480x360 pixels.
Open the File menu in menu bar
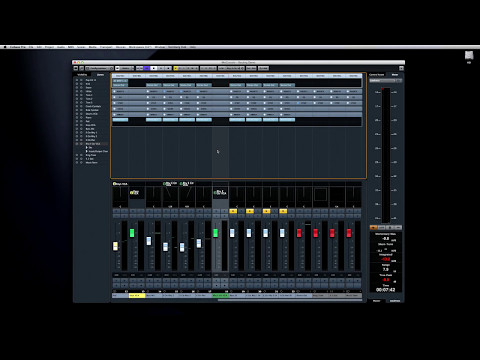[31, 47]
